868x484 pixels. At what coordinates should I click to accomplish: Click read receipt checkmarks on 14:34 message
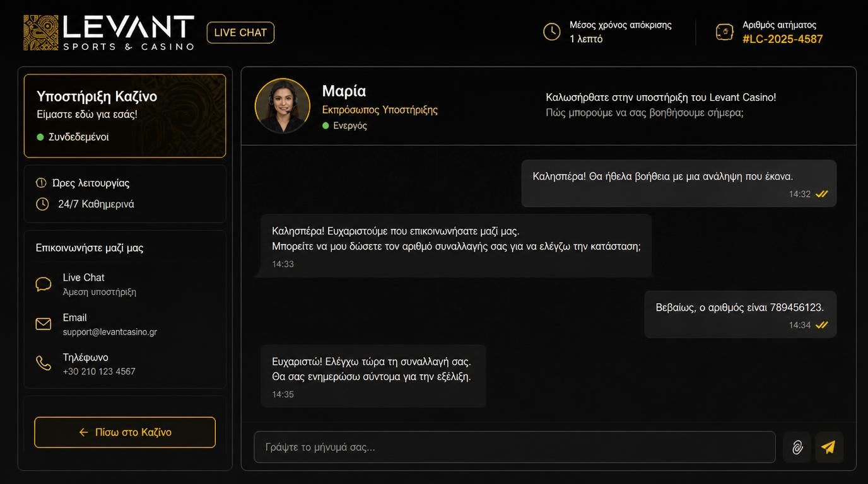(821, 325)
